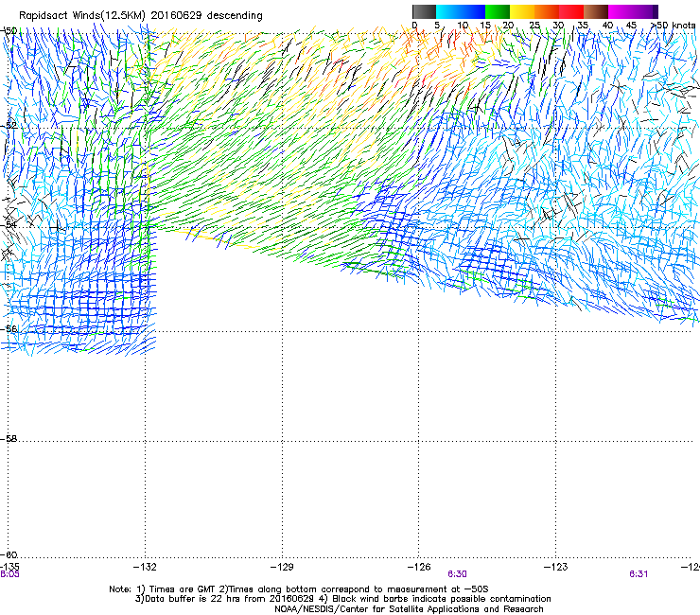
Task: Click the purple '6:05' time label
Action: pos(9,574)
